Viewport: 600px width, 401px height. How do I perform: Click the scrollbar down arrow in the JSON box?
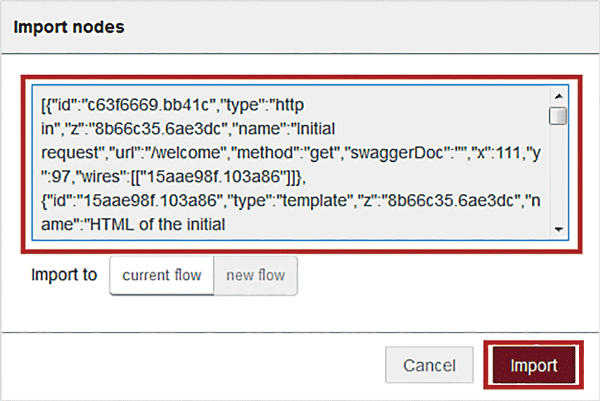click(558, 229)
